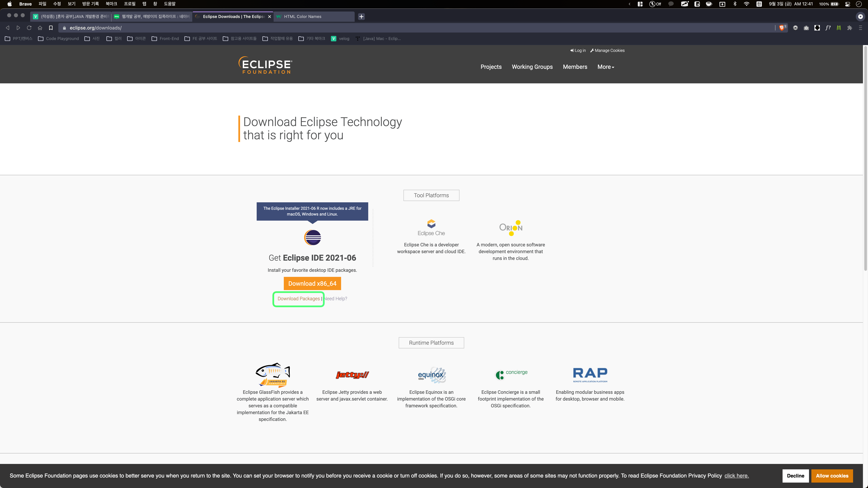Open the puzzle-piece extensions menu
Image resolution: width=868 pixels, height=488 pixels.
[x=850, y=28]
